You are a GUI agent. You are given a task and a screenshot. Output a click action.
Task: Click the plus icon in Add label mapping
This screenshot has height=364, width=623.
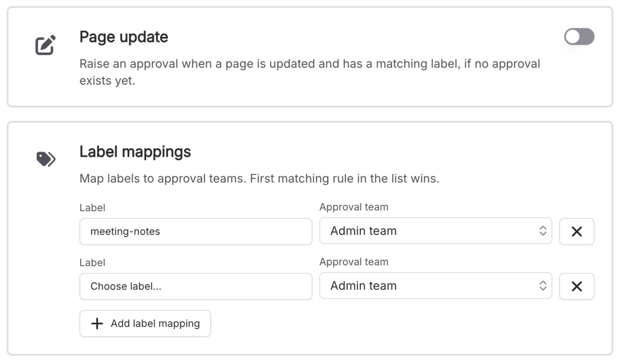coord(97,323)
